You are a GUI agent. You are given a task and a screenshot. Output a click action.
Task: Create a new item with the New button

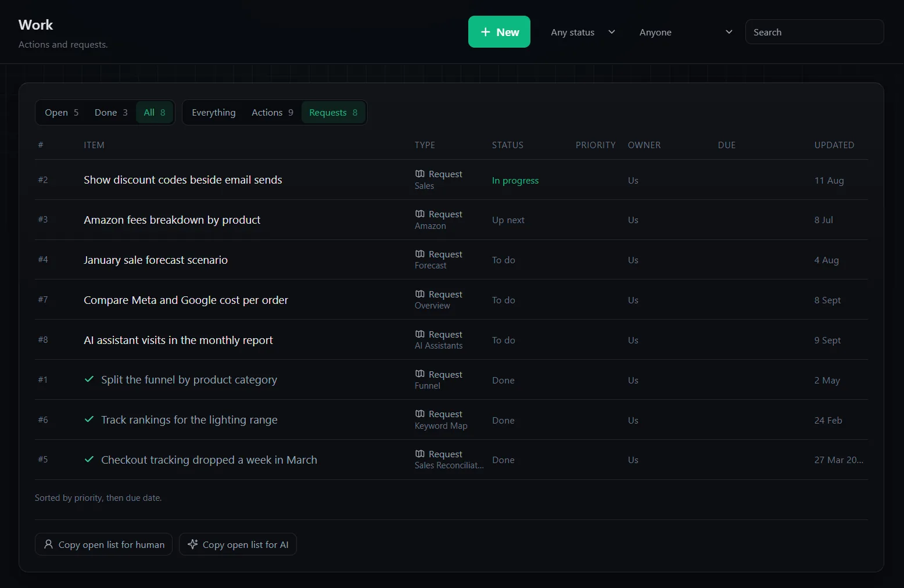click(x=499, y=32)
